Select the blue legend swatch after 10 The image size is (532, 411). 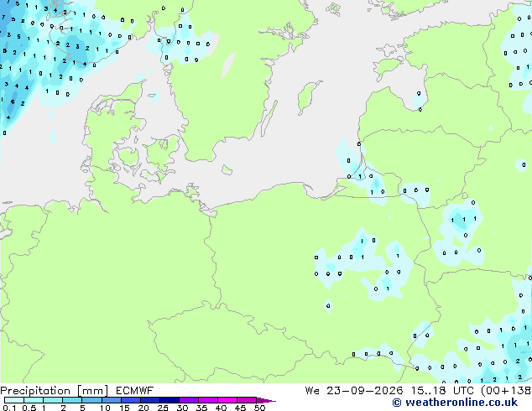(x=112, y=400)
